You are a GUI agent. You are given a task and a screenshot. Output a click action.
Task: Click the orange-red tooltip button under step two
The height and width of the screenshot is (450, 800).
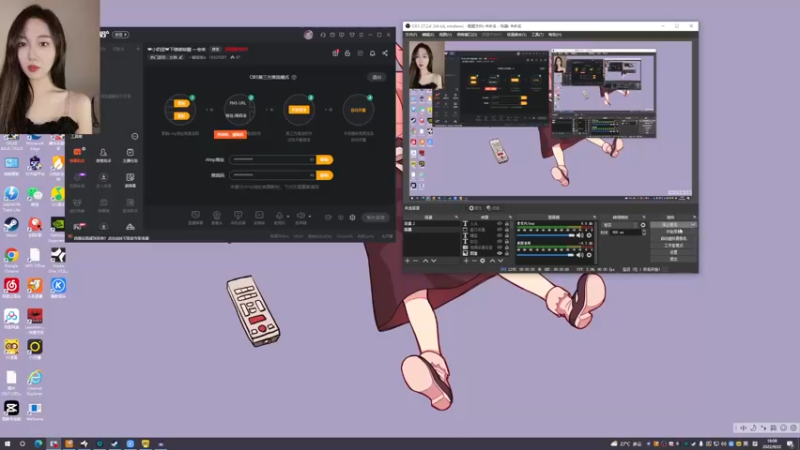click(230, 134)
